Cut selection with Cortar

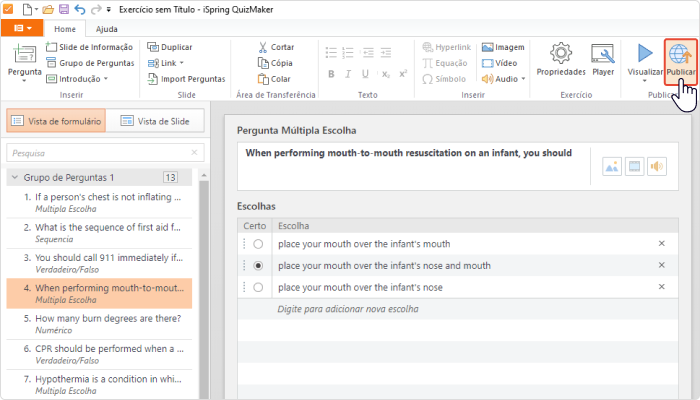tap(276, 47)
